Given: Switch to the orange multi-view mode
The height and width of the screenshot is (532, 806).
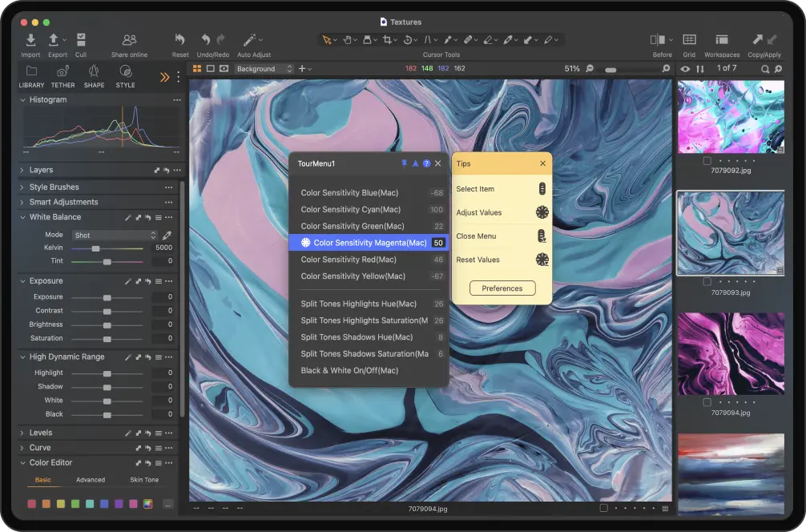Looking at the screenshot, I should click(197, 68).
